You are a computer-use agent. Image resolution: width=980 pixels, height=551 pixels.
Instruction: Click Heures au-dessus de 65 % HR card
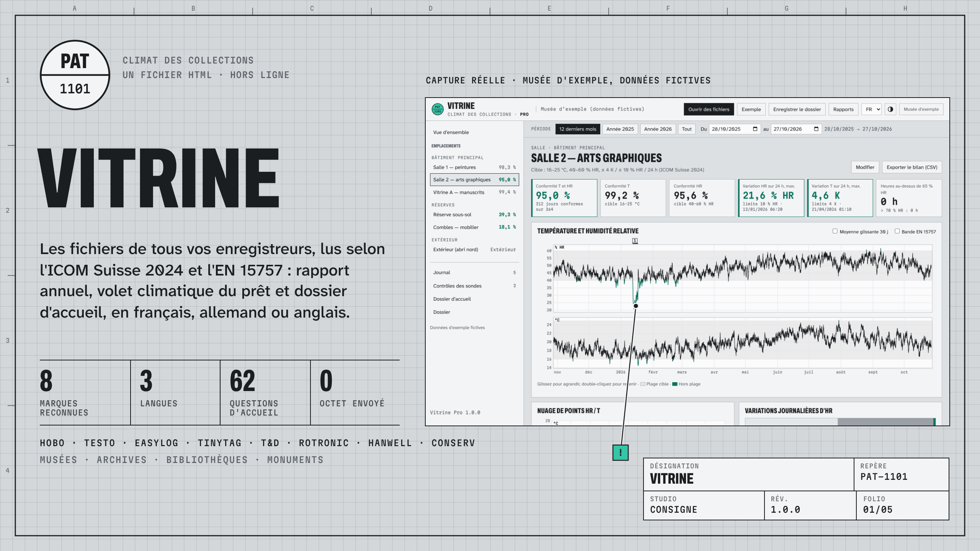click(909, 198)
